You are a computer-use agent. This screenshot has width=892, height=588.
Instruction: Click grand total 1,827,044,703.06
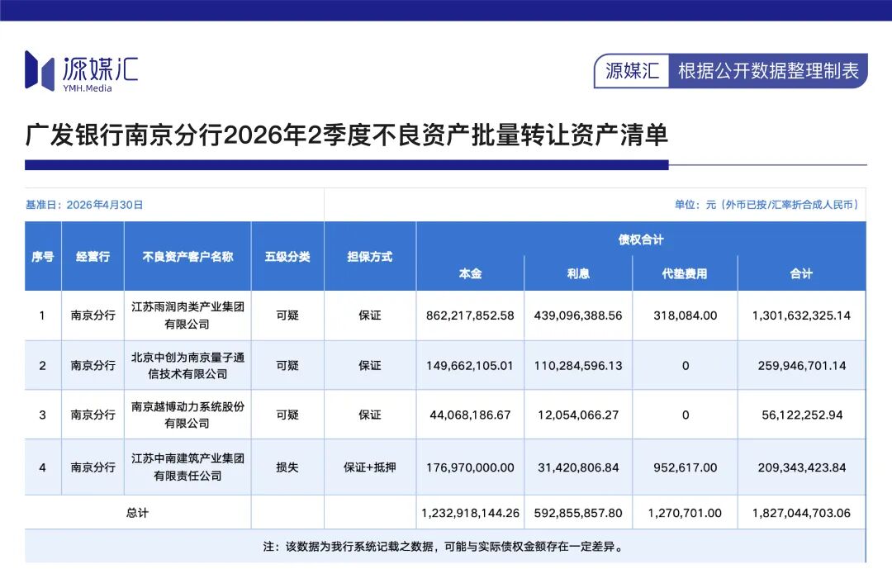pos(801,513)
